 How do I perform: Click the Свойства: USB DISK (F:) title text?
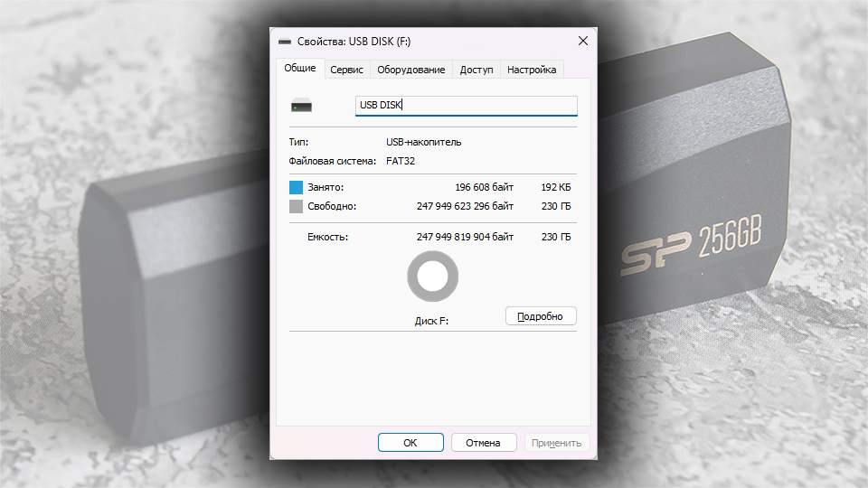354,42
